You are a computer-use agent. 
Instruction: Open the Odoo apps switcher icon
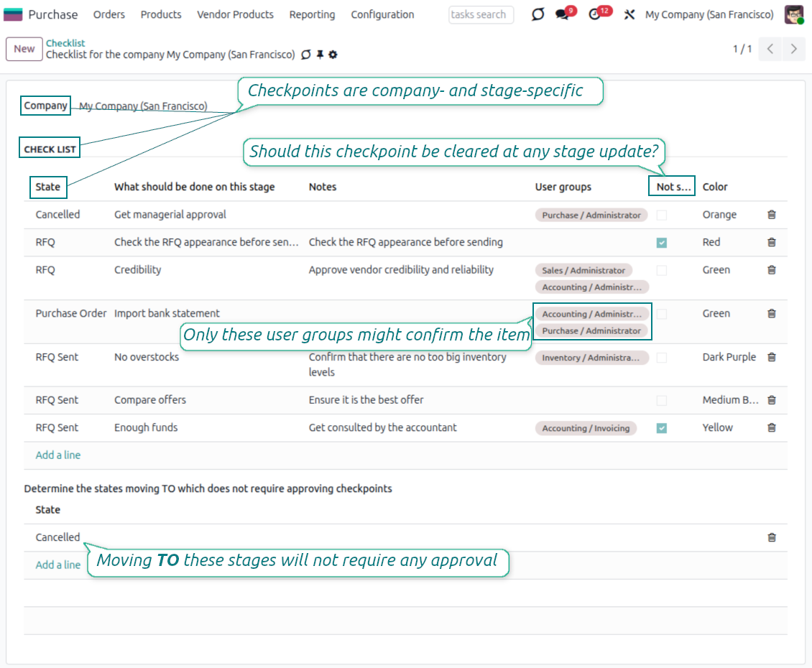pos(629,13)
